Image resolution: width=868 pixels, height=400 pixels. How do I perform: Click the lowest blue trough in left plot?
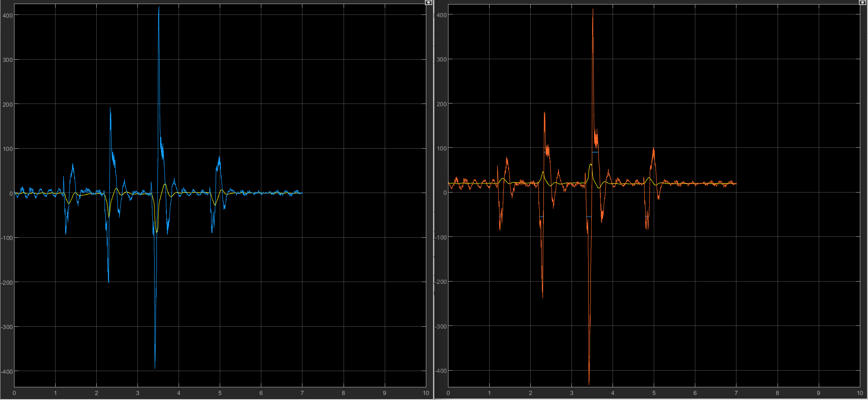click(x=155, y=367)
